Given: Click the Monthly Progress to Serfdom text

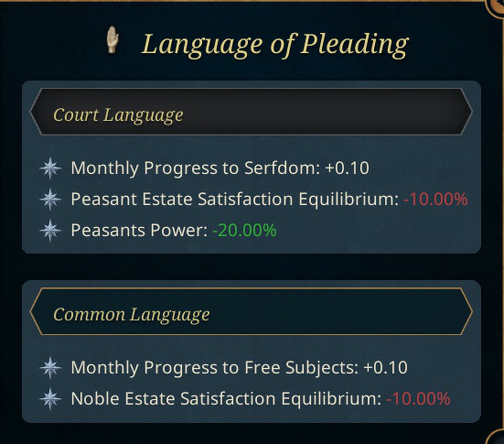Looking at the screenshot, I should coord(195,168).
